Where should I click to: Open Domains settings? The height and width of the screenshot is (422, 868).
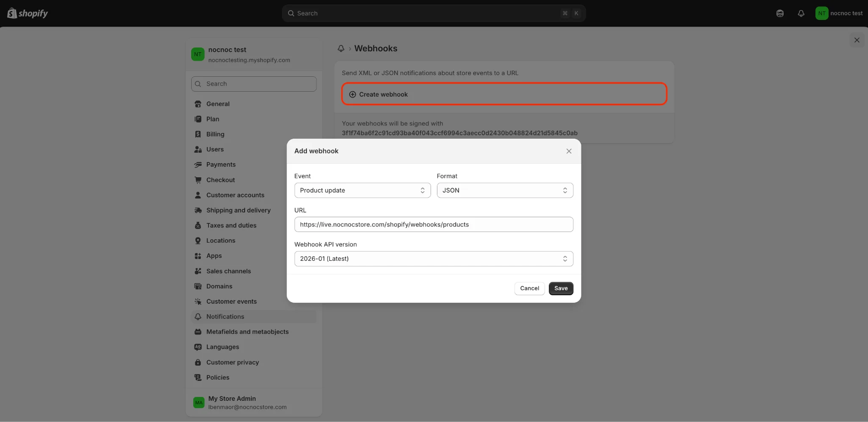(254, 286)
